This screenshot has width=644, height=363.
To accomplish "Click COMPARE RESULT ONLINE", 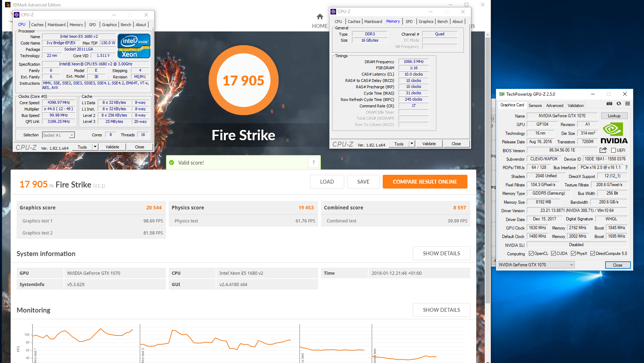I will click(x=425, y=182).
